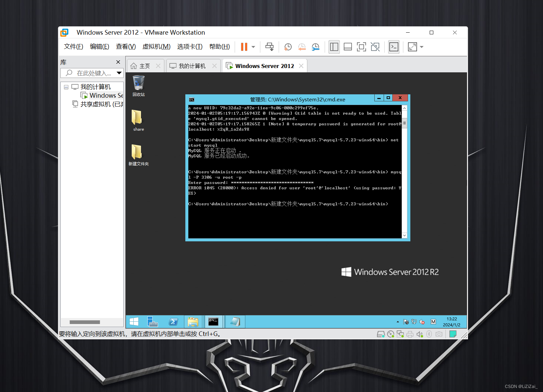Open the guest Windows Start button
Screen dimensions: 543x392
(x=134, y=322)
